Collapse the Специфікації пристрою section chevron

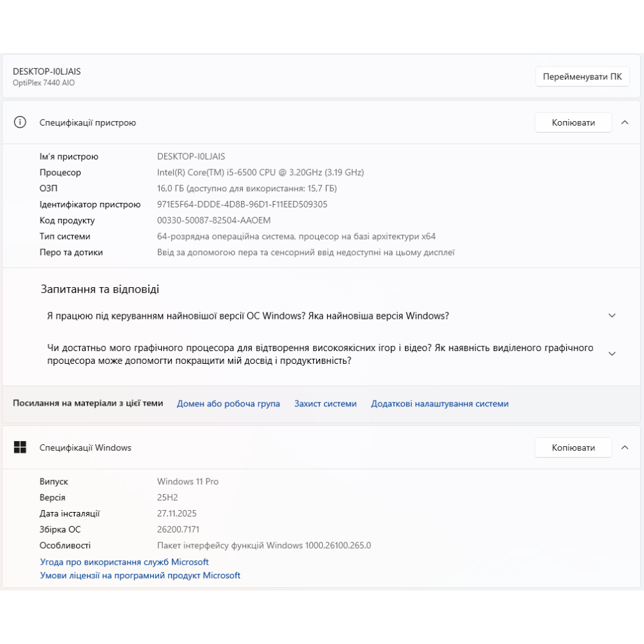point(625,122)
